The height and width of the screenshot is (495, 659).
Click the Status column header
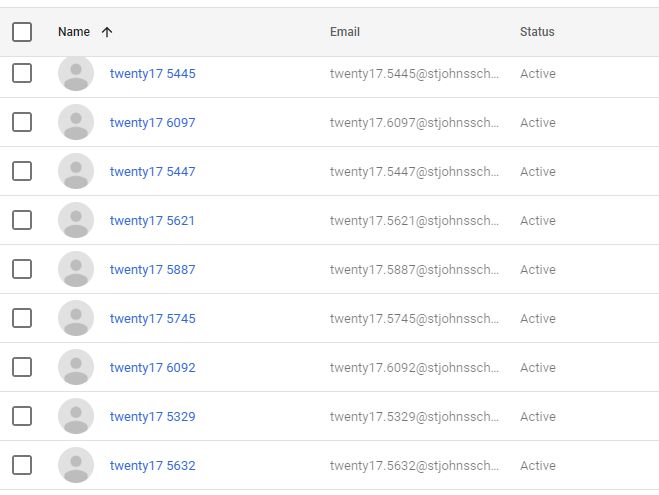[537, 32]
